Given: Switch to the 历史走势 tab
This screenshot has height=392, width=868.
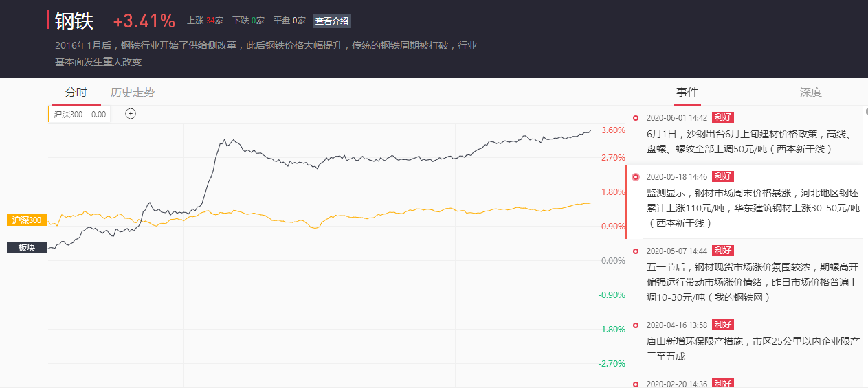Looking at the screenshot, I should click(x=133, y=93).
